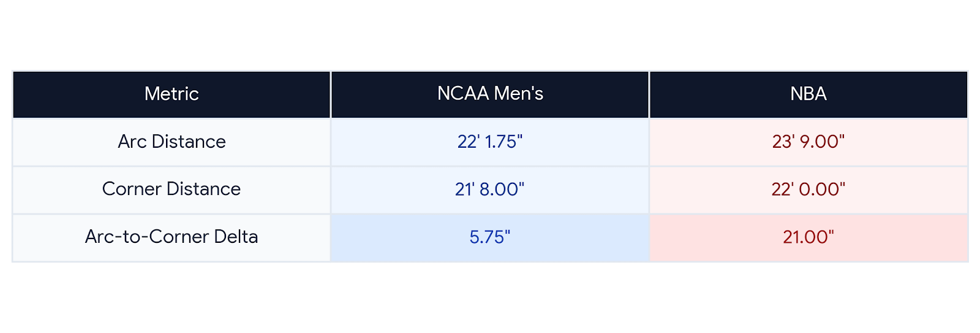The height and width of the screenshot is (333, 980).
Task: Click the NBA column header
Action: point(809,94)
